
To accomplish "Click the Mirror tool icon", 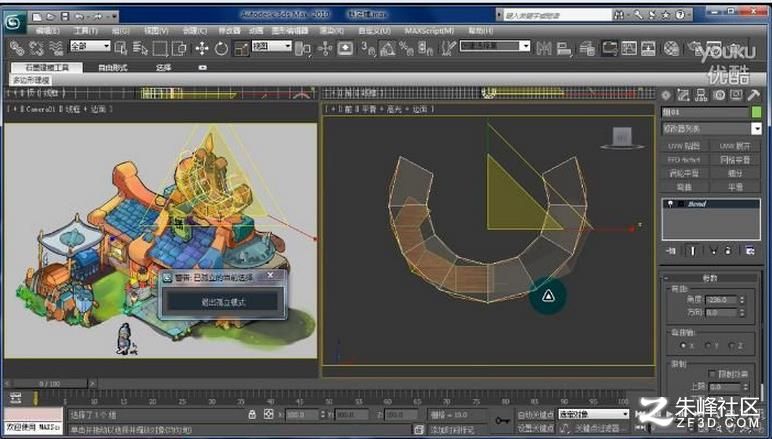I will [544, 48].
